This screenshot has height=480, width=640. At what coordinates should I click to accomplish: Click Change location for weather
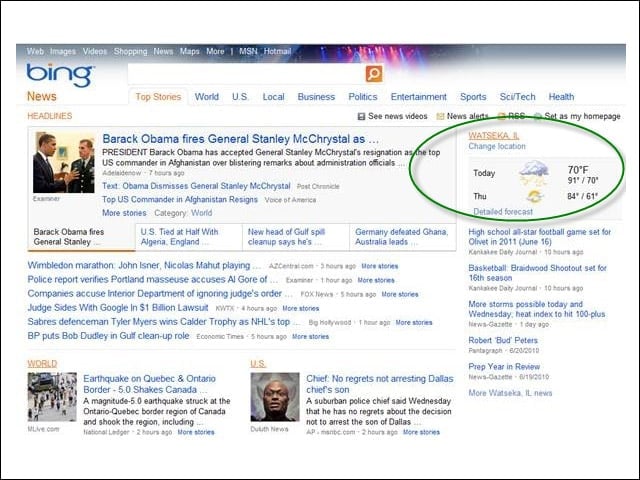497,146
